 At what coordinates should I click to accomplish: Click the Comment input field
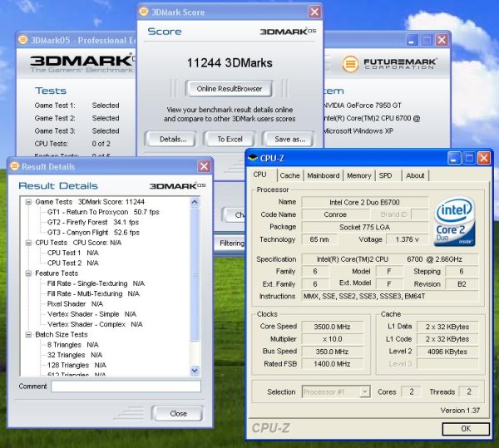coord(126,386)
